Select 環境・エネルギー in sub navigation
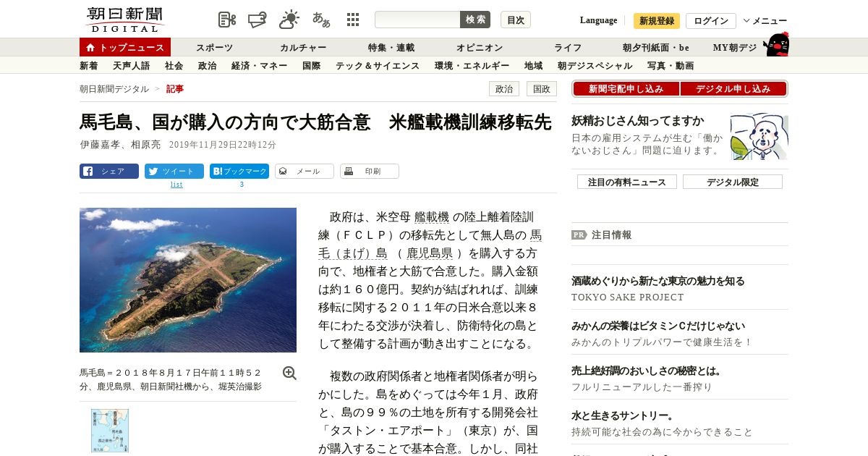The height and width of the screenshot is (456, 868). tap(472, 66)
